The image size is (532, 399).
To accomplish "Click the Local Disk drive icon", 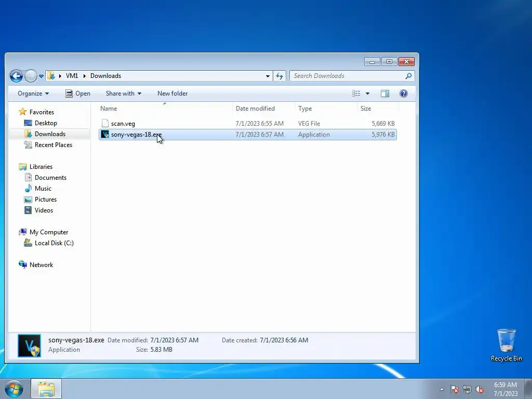I will [x=28, y=243].
